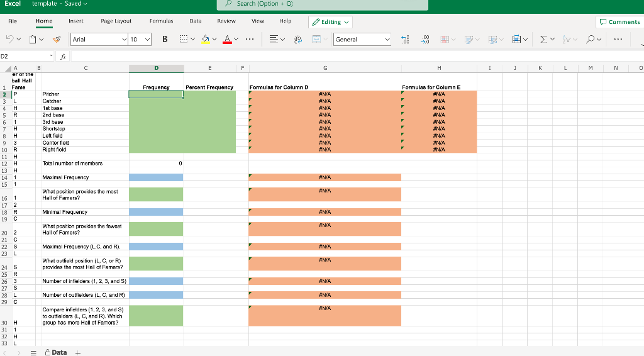Click the AutoSum sigma icon

click(x=544, y=39)
